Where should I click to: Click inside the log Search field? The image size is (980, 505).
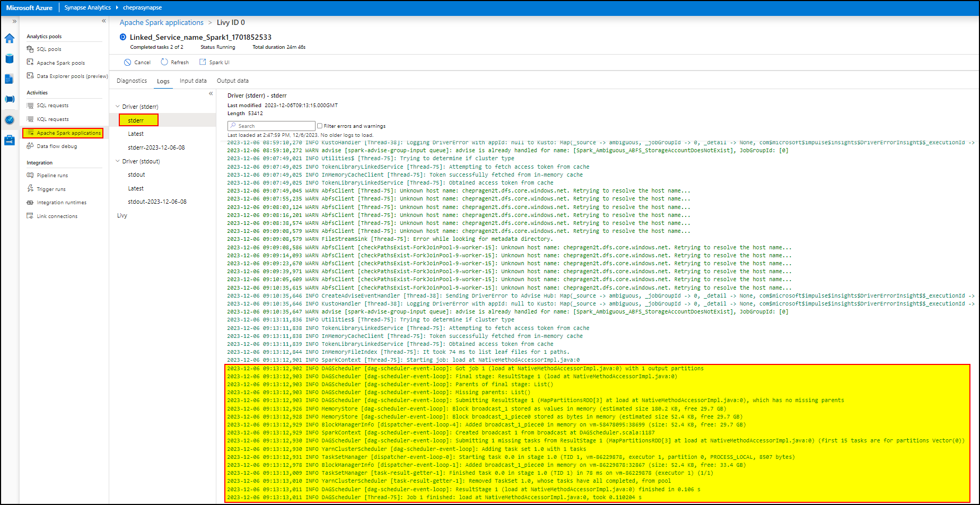[x=271, y=126]
